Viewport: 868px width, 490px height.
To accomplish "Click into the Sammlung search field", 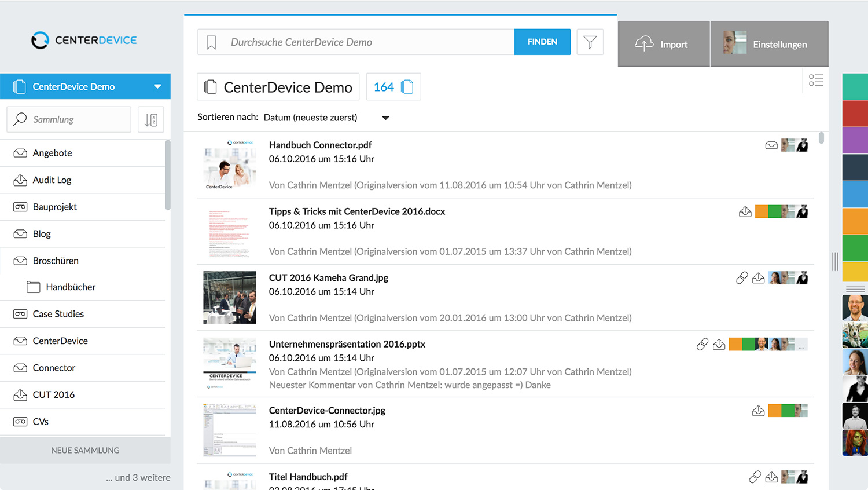I will tap(69, 119).
